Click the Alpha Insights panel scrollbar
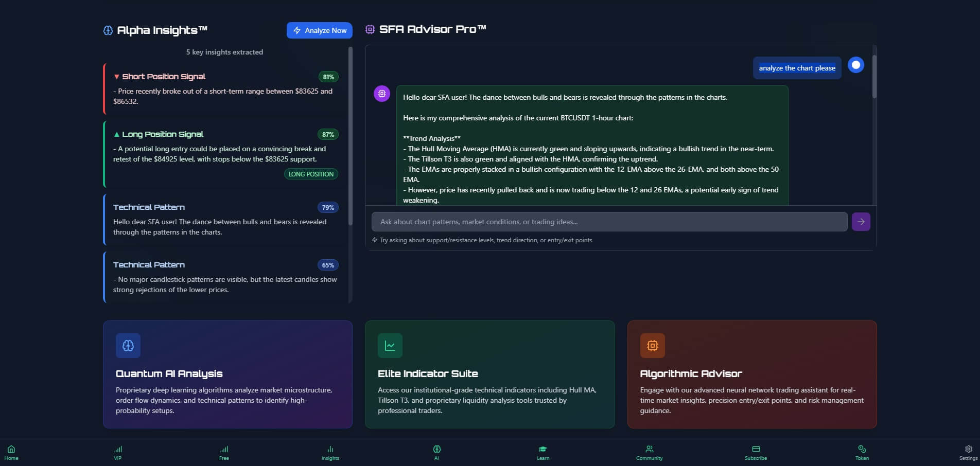This screenshot has height=466, width=980. click(351, 136)
